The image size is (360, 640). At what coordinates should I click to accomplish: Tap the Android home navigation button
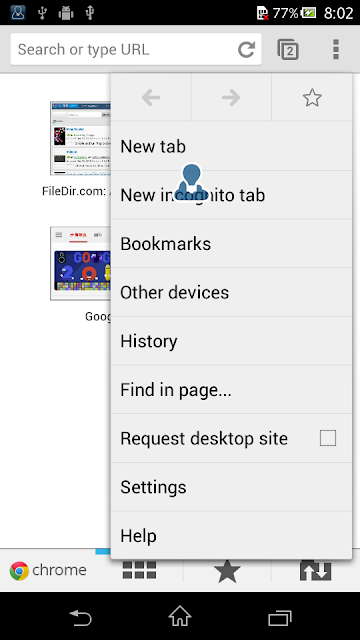(180, 616)
